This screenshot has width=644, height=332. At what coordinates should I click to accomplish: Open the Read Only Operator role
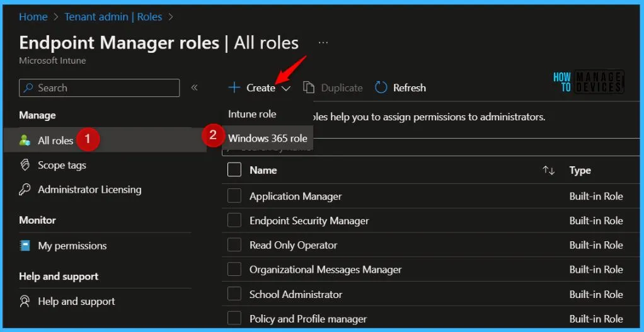[293, 246]
